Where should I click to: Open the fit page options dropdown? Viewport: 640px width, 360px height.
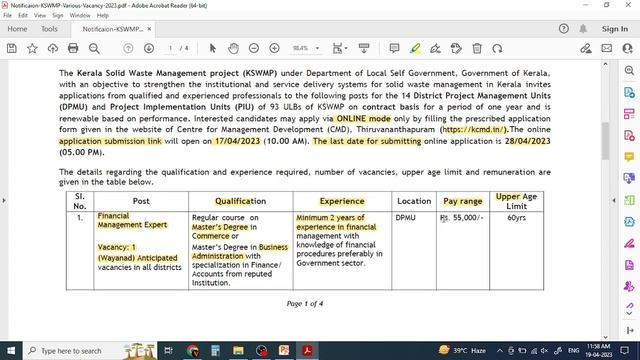click(x=340, y=49)
